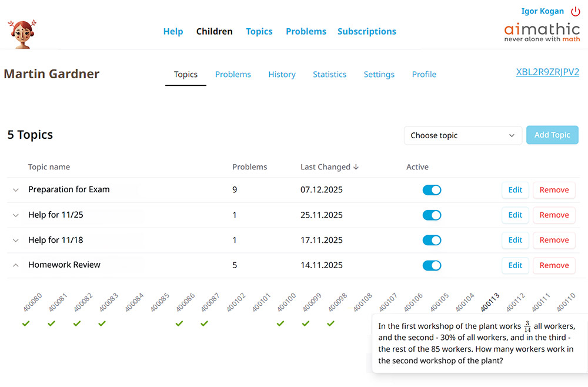This screenshot has height=387, width=588.
Task: Collapse the Homework Review row
Action: (x=16, y=265)
